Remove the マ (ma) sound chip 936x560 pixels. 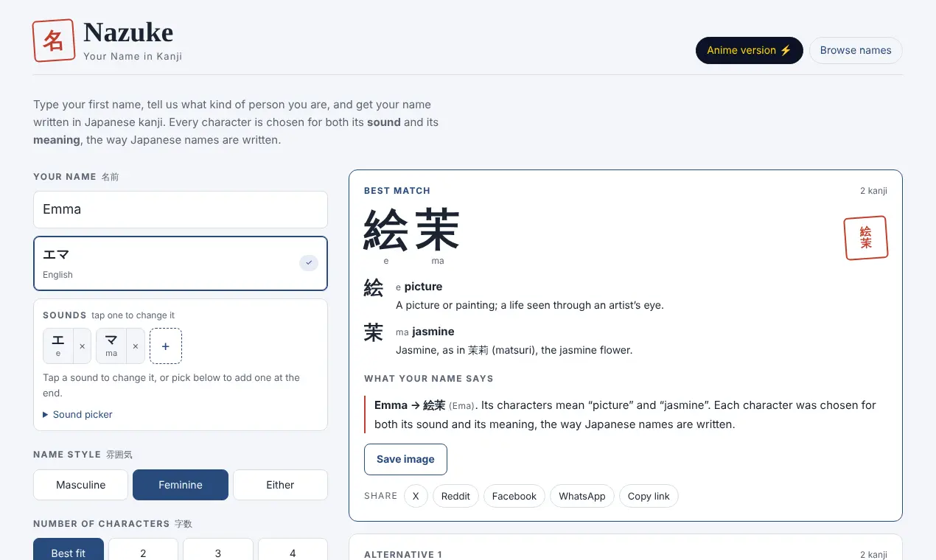pyautogui.click(x=136, y=346)
